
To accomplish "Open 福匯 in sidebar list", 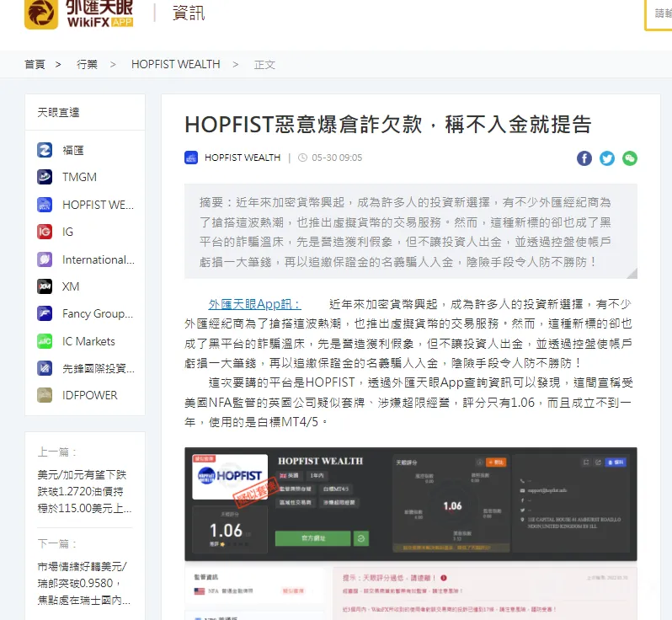I will [x=73, y=150].
